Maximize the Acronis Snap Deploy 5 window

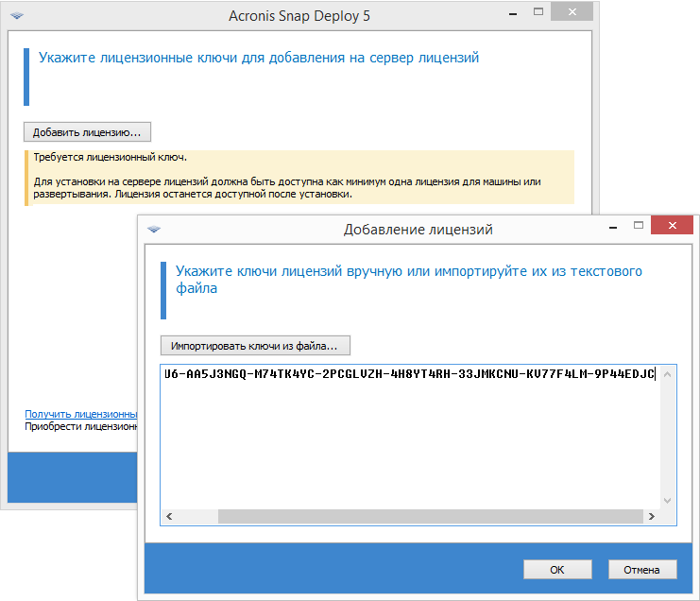pos(538,12)
